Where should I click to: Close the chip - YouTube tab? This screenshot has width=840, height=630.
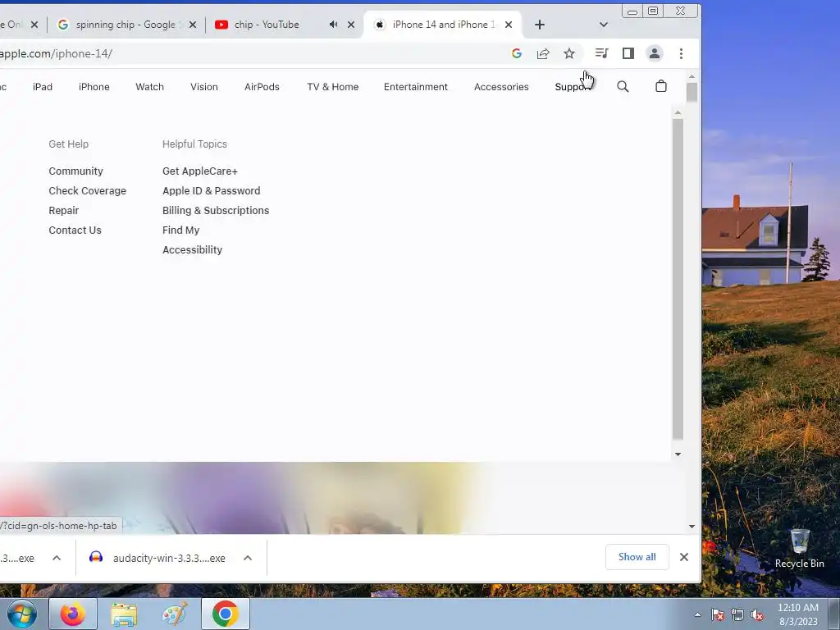pos(351,25)
